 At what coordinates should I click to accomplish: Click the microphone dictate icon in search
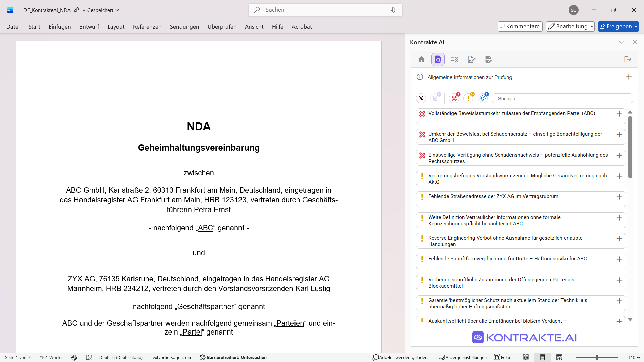point(393,10)
